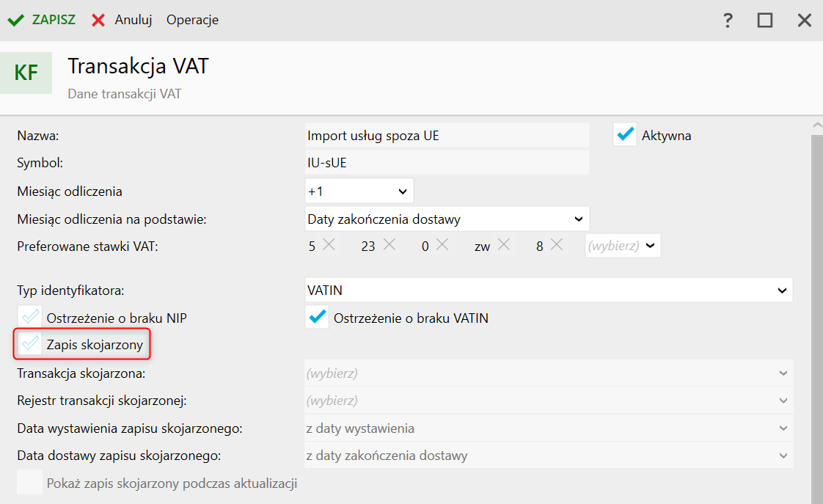The image size is (823, 504).
Task: Enable Ostrzeżenie o braku NIP checkbox
Action: 30,318
